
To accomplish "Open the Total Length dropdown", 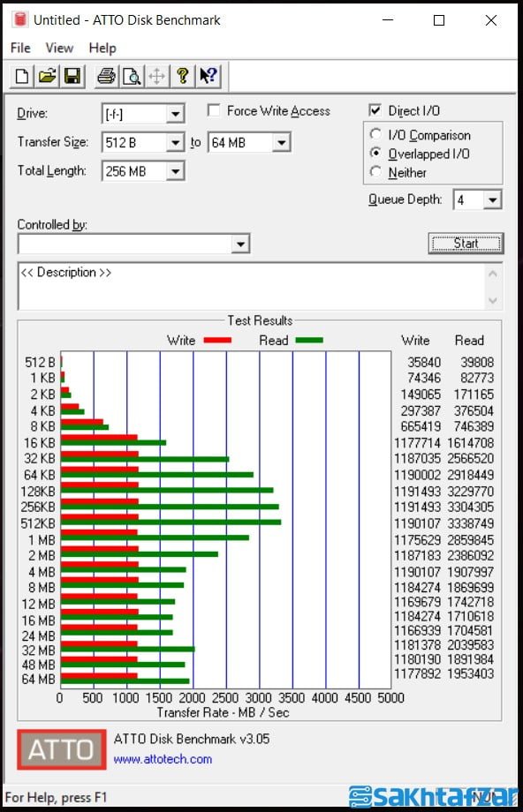I will 175,171.
